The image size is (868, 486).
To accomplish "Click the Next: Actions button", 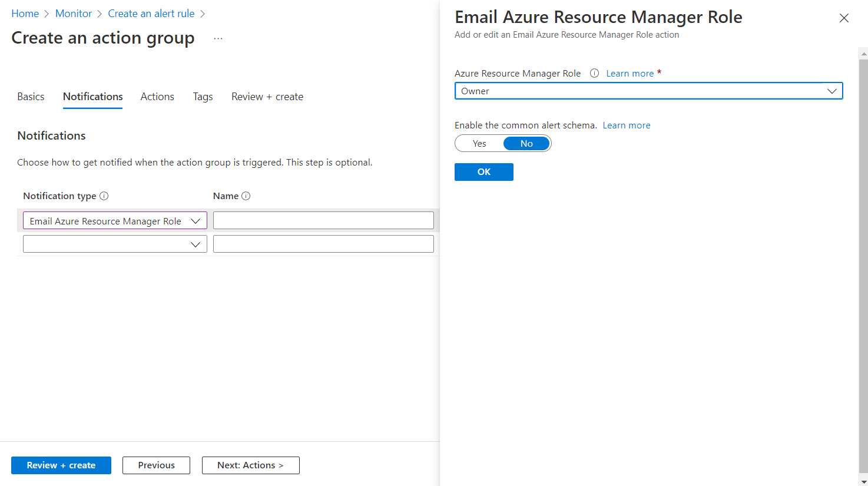I will pos(250,465).
